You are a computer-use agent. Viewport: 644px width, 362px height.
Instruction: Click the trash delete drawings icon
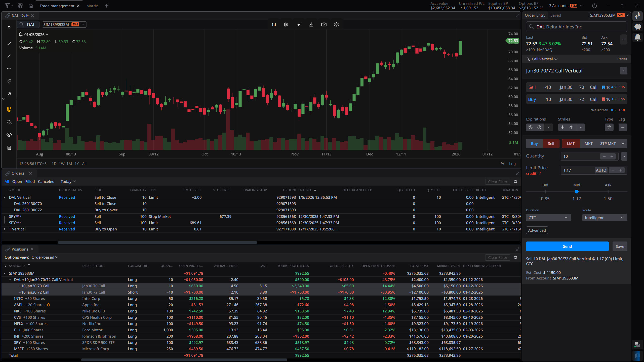[9, 147]
